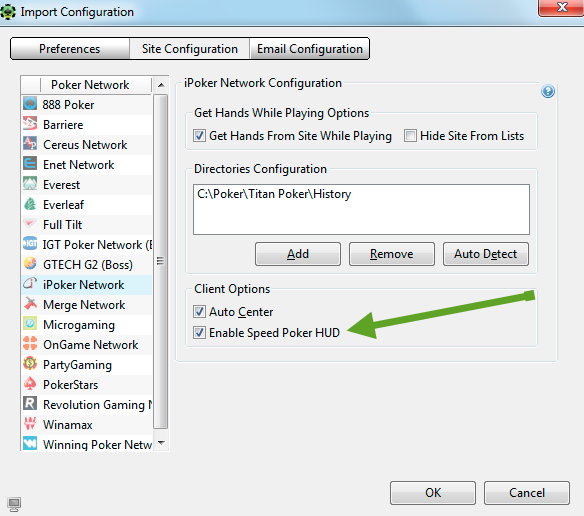Viewport: 584px width, 516px height.
Task: Open the Email Configuration tab
Action: click(x=310, y=49)
